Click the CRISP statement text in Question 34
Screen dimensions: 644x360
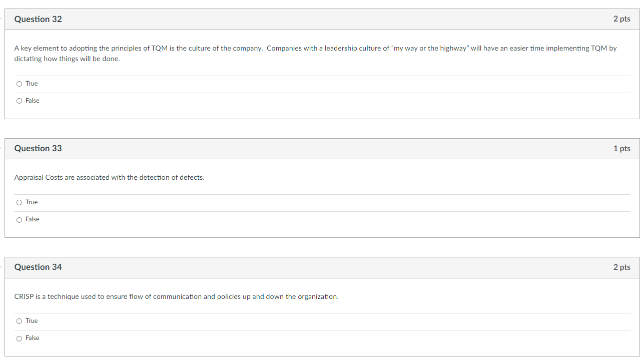tap(177, 296)
